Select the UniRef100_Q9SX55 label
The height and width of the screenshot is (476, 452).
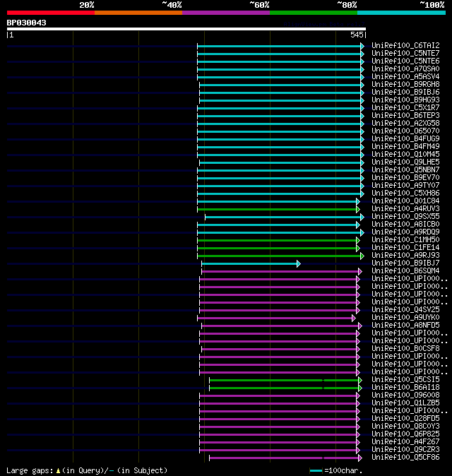[405, 216]
